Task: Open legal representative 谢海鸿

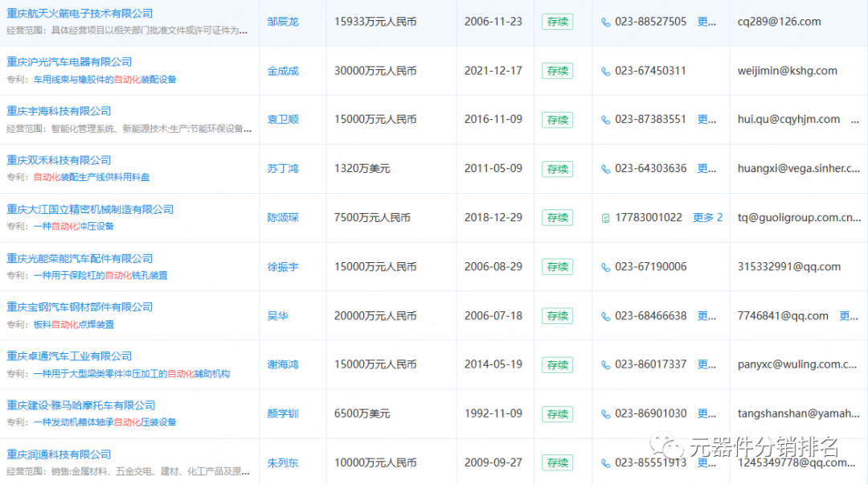Action: point(283,364)
